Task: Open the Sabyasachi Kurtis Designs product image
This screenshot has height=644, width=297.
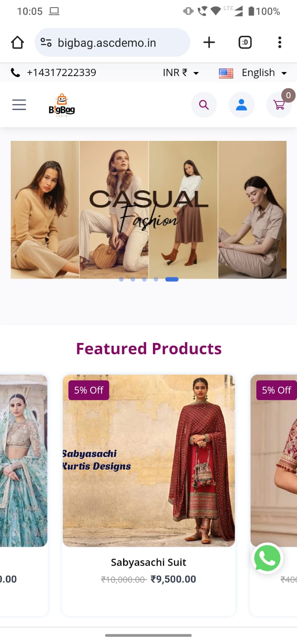Action: [148, 460]
